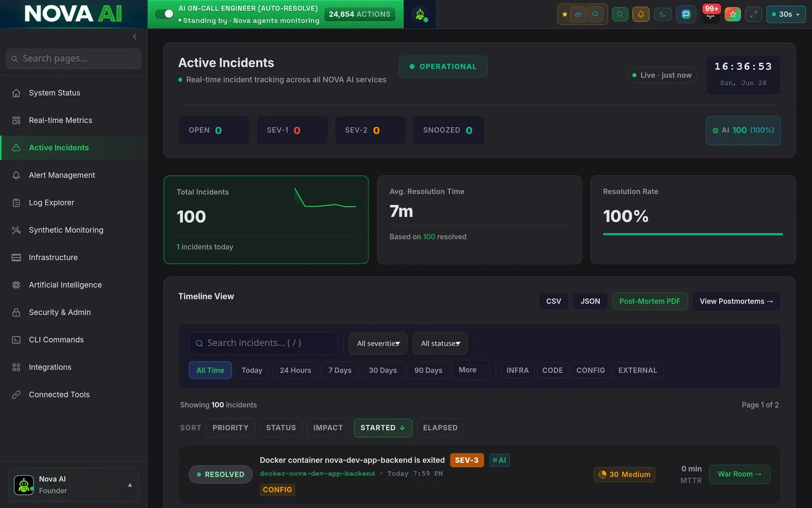Toggle the INFRA category filter

point(517,370)
